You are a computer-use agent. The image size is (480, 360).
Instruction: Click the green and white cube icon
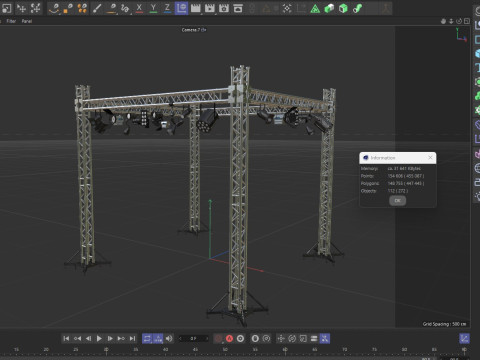[x=329, y=8]
